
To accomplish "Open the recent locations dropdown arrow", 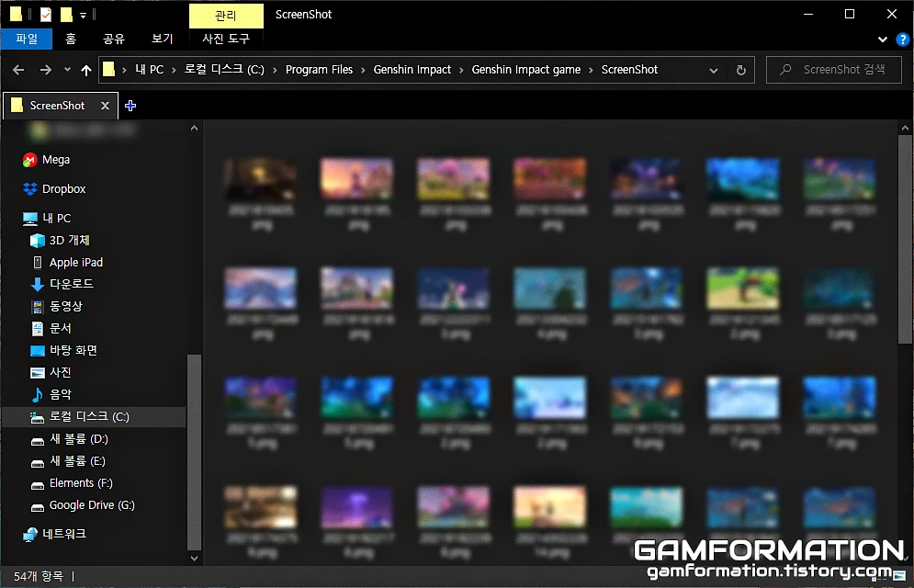I will (67, 69).
